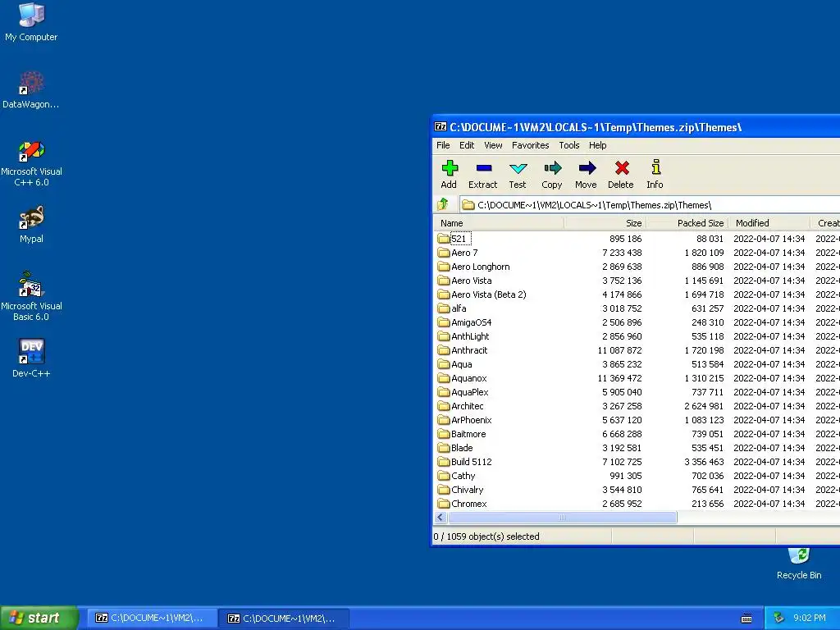Viewport: 840px width, 630px height.
Task: Select the Chivalry folder row
Action: 637,490
